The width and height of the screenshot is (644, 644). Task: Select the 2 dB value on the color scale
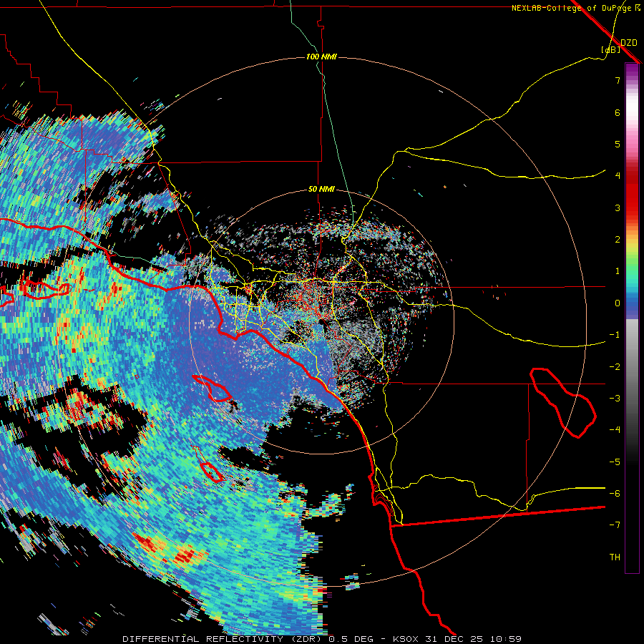[x=618, y=240]
